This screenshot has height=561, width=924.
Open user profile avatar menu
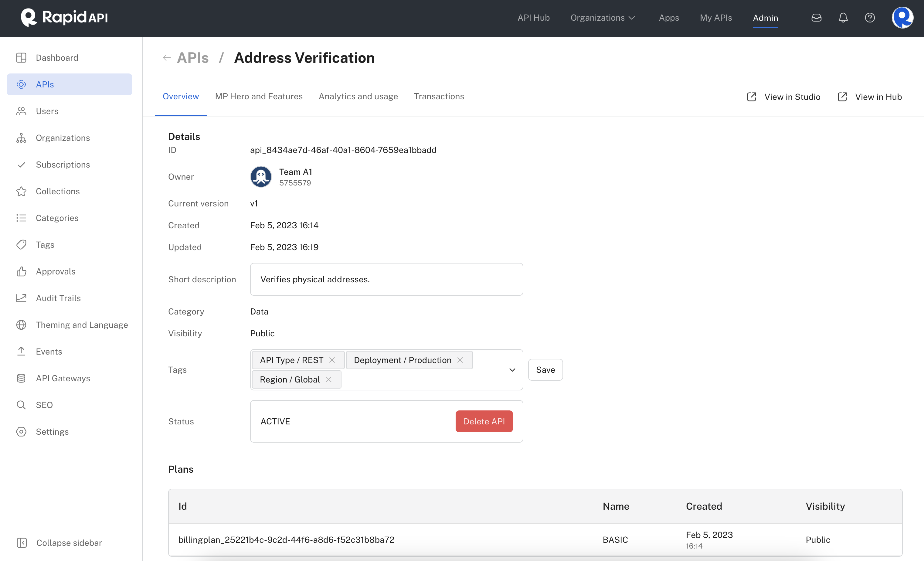point(902,18)
